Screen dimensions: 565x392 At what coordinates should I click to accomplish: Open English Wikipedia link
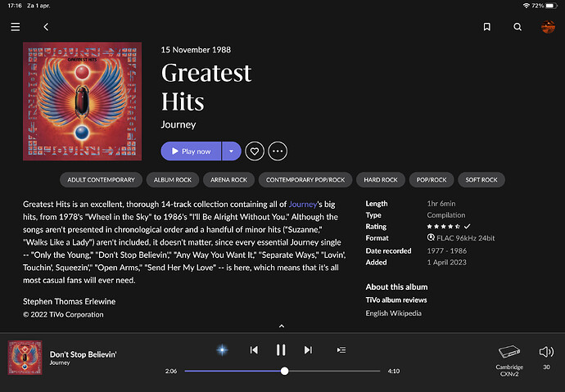[394, 313]
